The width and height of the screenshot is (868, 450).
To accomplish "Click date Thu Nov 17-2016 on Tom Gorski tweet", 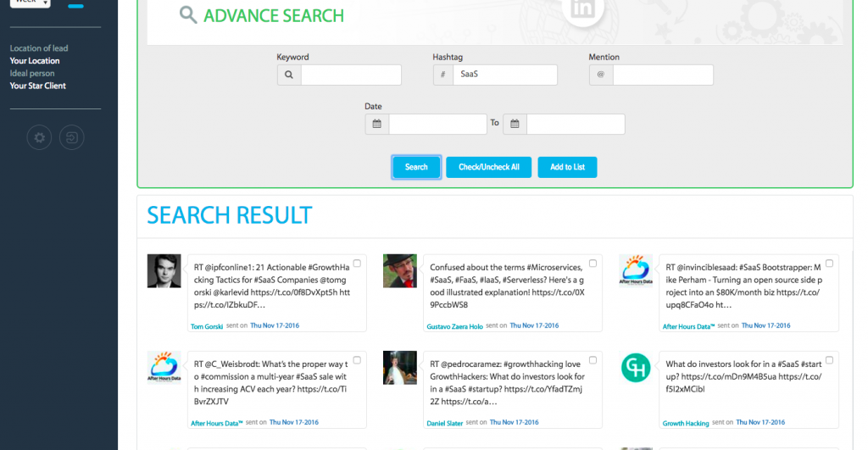I will 275,325.
